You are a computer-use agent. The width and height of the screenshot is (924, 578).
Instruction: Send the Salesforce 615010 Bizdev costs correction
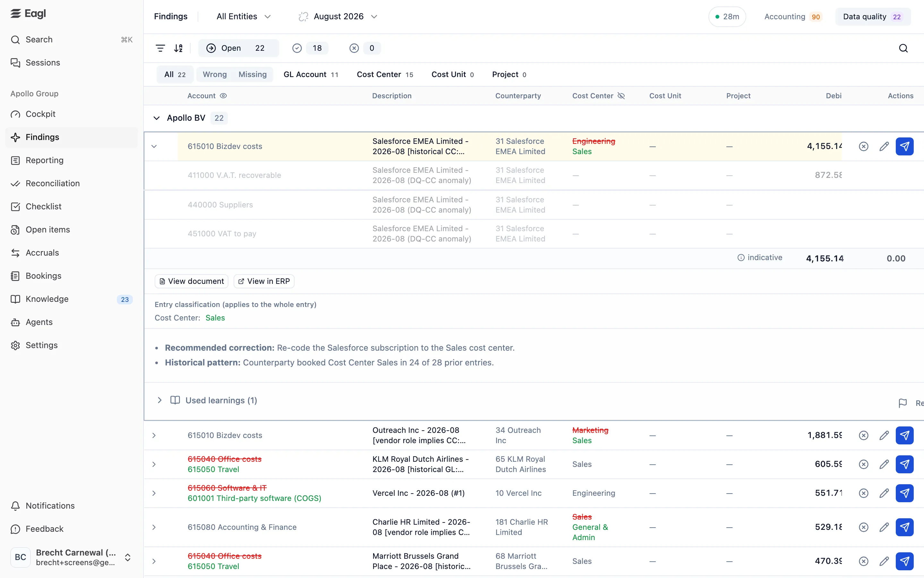pos(904,146)
